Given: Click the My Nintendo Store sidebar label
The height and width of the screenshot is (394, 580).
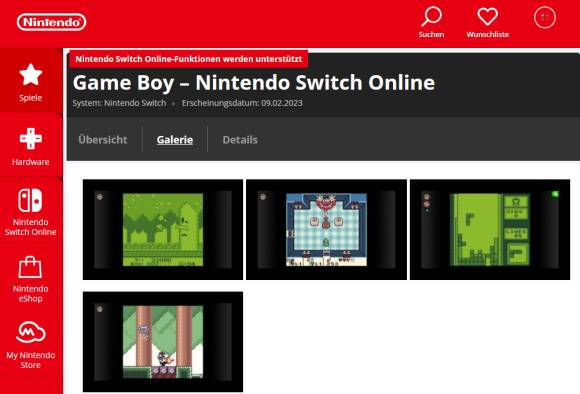Looking at the screenshot, I should [31, 360].
